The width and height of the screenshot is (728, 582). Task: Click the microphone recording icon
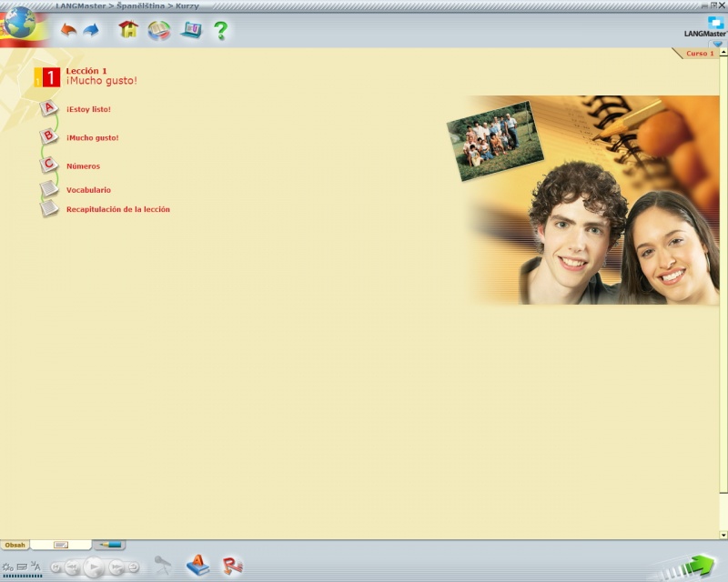click(x=163, y=566)
